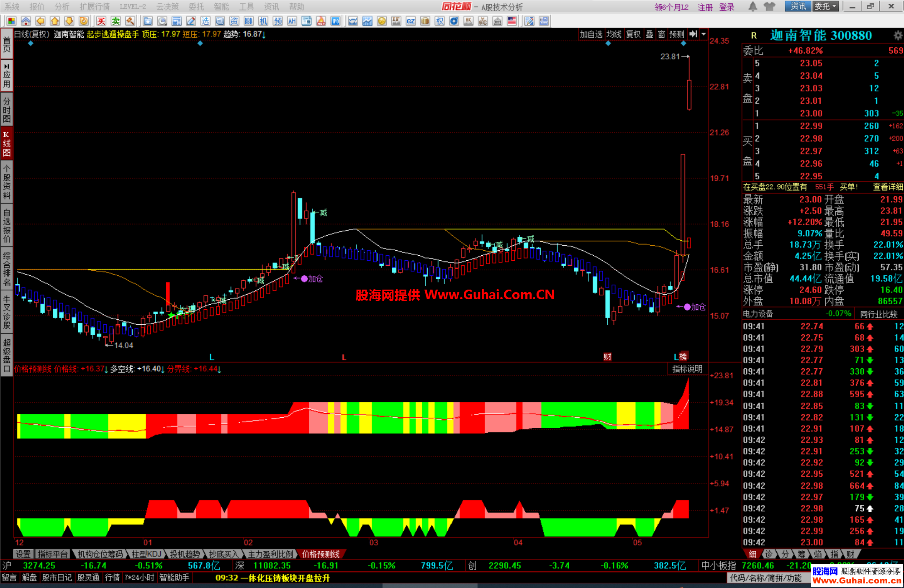904x588 pixels.
Task: Click the 加自选 add-to-watchlist button
Action: click(x=591, y=34)
